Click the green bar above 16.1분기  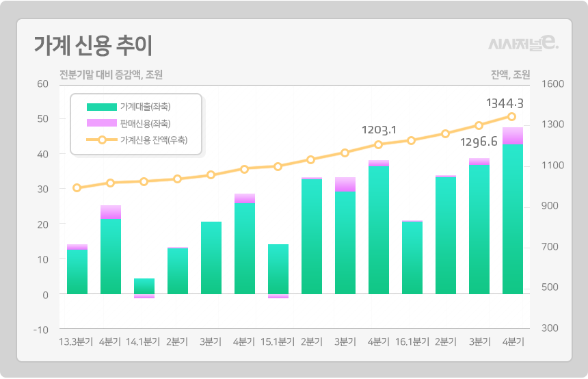click(x=412, y=257)
